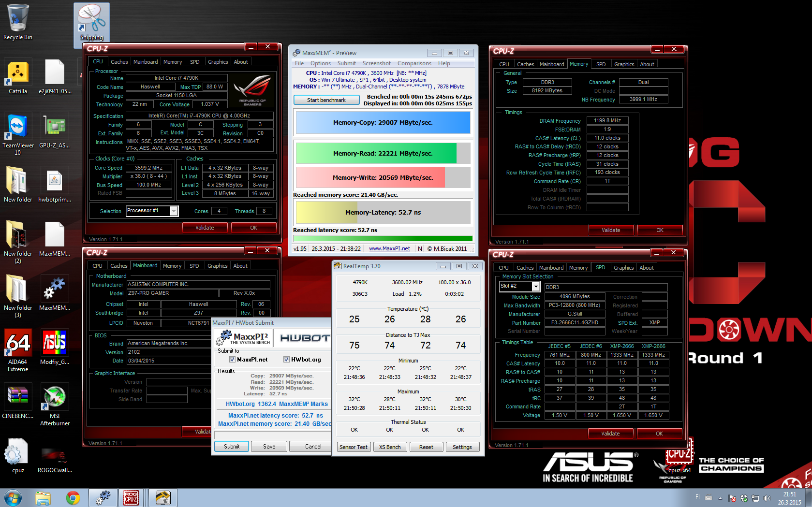Launch MSI Afterburner desktop shortcut

point(55,405)
